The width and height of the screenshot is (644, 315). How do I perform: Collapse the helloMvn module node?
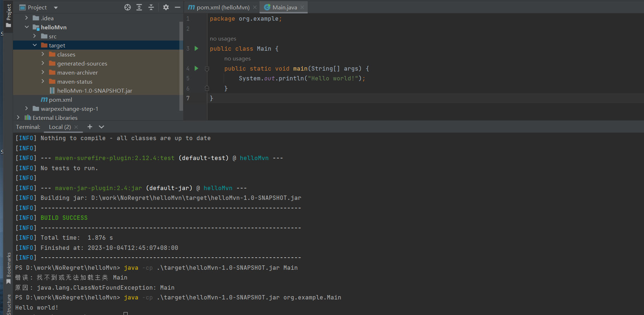click(26, 27)
